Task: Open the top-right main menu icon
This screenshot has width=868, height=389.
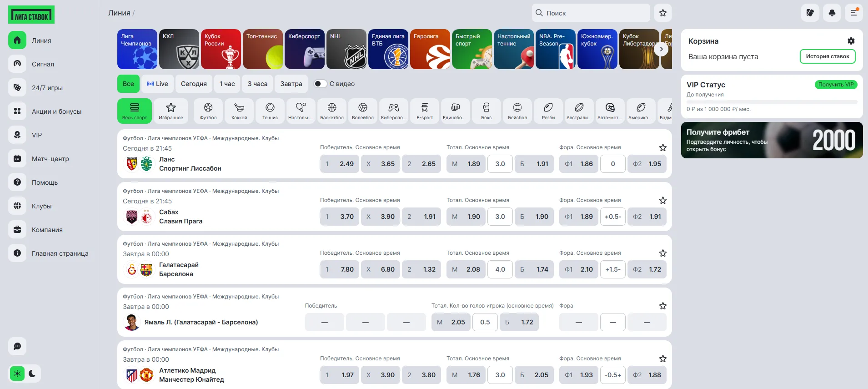Action: 854,13
